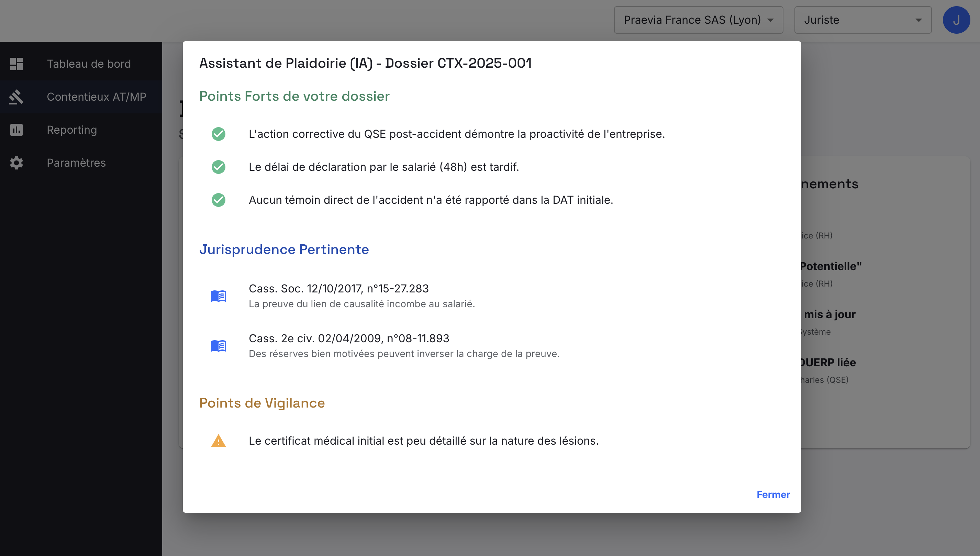Click the gavel icon for Contentieux AT/MP
Image resolution: width=980 pixels, height=556 pixels.
(x=16, y=97)
